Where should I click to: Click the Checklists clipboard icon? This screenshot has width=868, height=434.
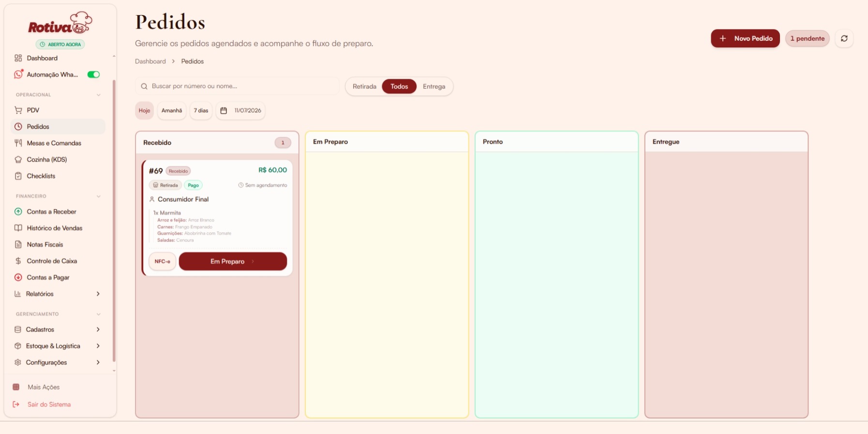[18, 176]
